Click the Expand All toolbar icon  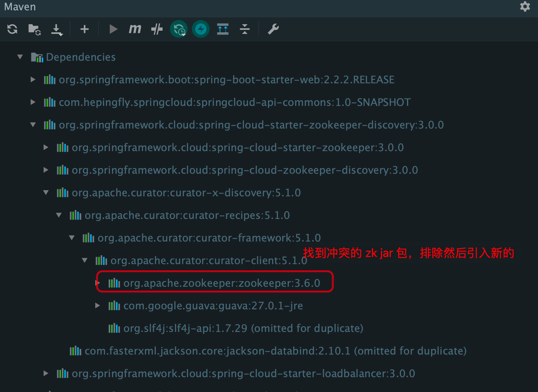click(x=223, y=29)
